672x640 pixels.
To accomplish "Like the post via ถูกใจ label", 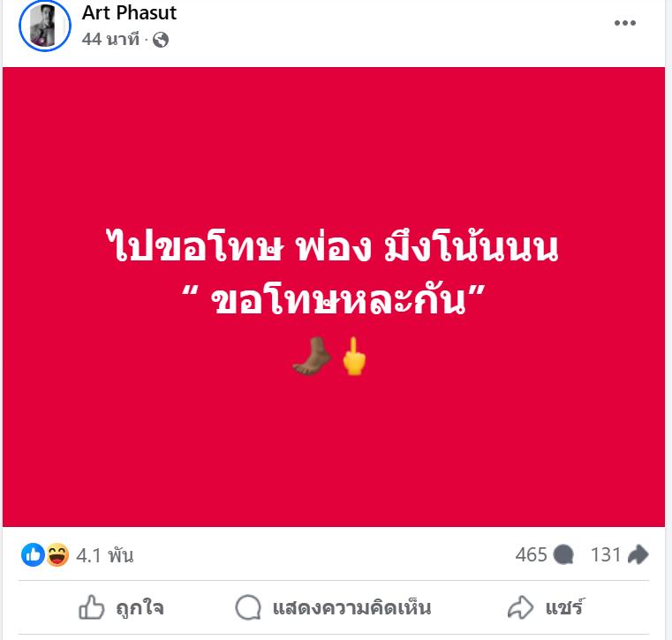I will pos(140,608).
